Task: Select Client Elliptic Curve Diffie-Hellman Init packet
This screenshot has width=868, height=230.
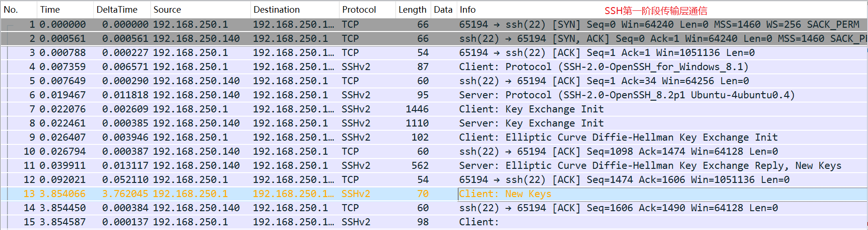Action: pos(618,137)
